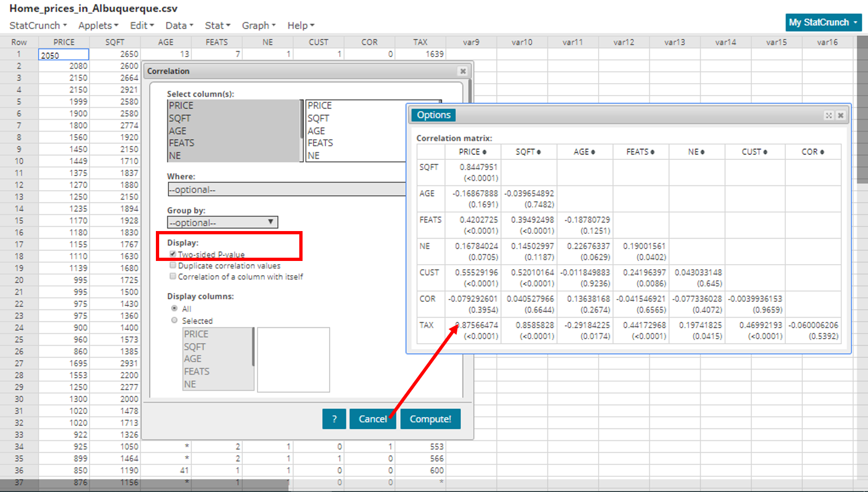Expand the My StatCrunch dropdown

(823, 22)
